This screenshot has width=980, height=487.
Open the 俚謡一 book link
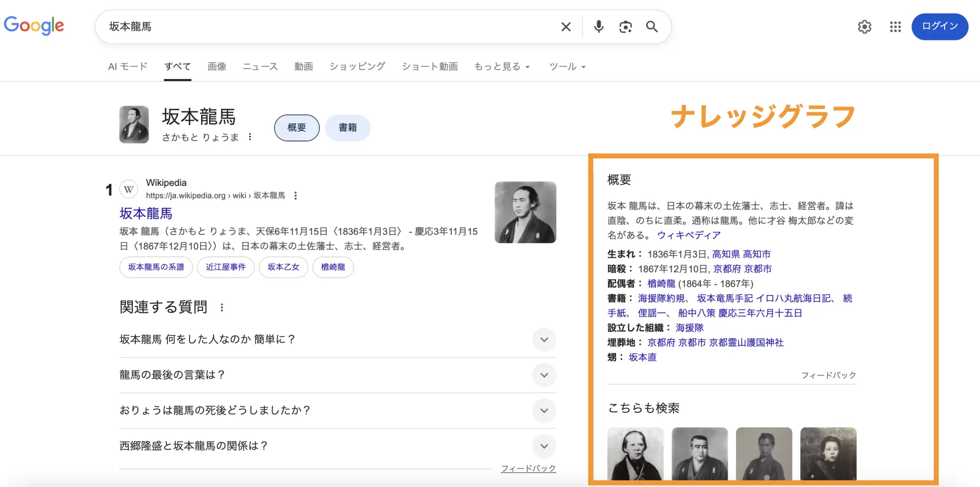(x=652, y=313)
